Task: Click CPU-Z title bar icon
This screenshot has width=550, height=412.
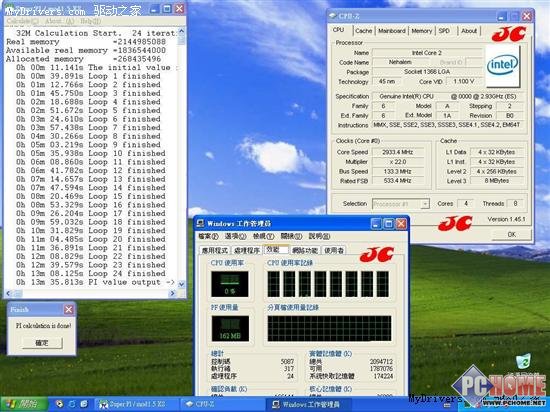Action: point(333,16)
